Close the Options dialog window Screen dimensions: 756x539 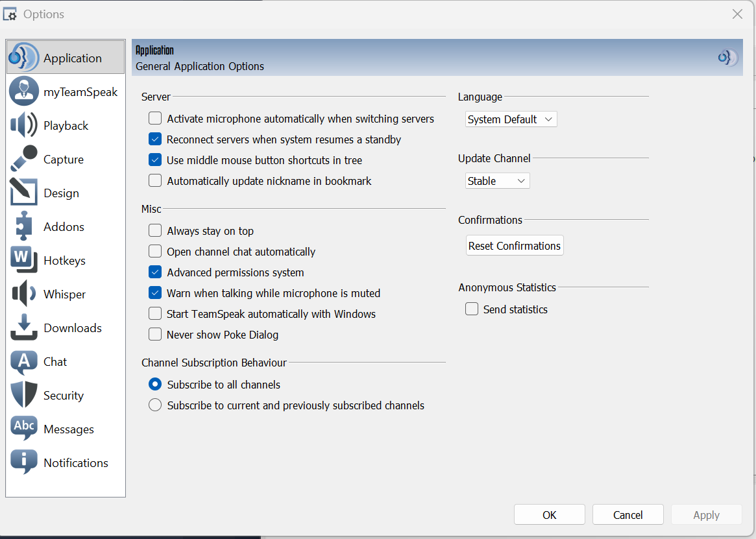point(737,14)
